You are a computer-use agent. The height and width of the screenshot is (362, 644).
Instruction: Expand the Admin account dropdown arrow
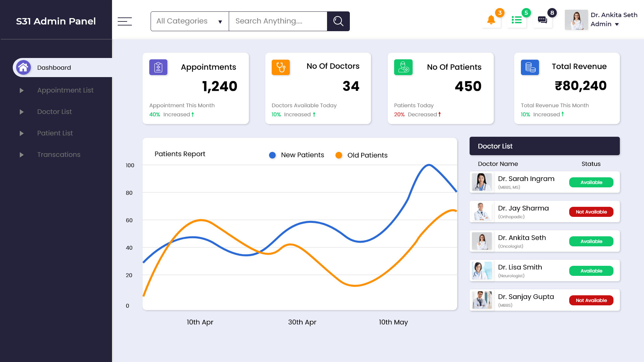[617, 24]
